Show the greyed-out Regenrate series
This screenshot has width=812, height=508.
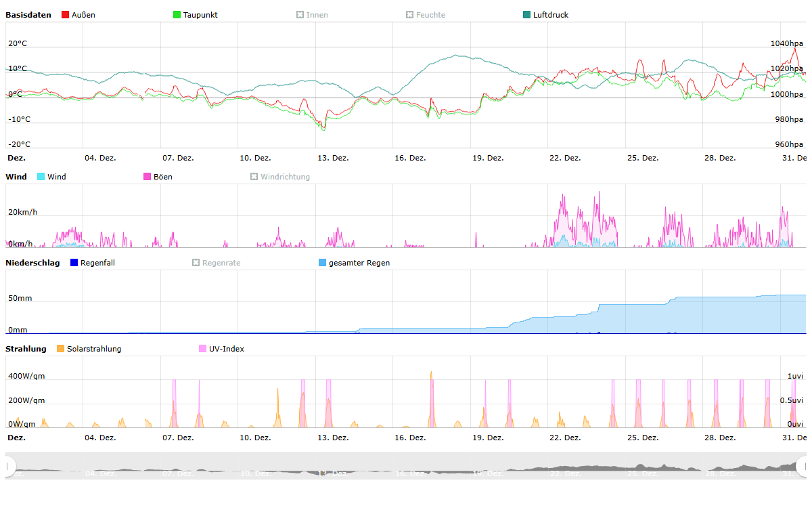pyautogui.click(x=221, y=263)
